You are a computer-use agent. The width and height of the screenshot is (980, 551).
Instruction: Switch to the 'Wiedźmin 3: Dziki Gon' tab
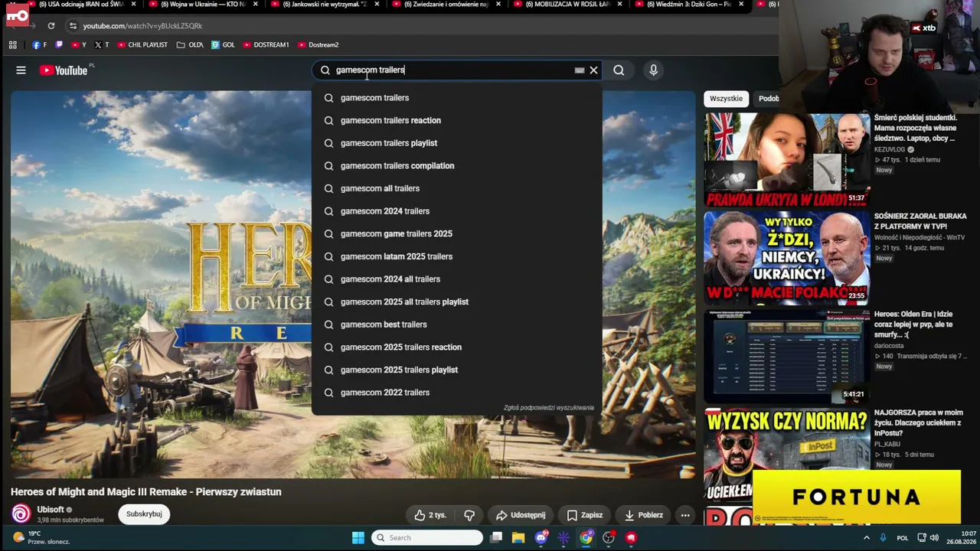pos(689,5)
